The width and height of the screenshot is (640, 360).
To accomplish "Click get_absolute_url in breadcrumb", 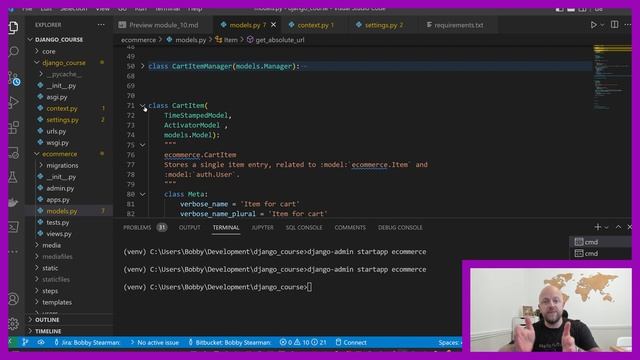I will (280, 40).
